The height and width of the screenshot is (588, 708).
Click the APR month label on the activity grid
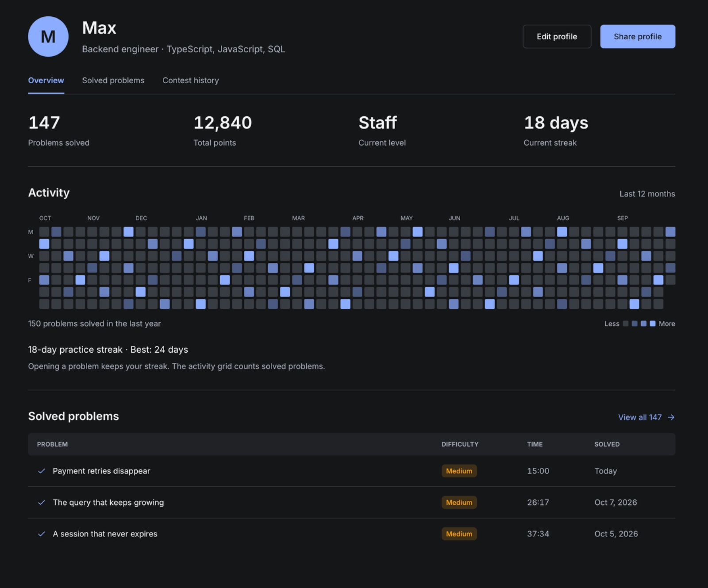[358, 218]
